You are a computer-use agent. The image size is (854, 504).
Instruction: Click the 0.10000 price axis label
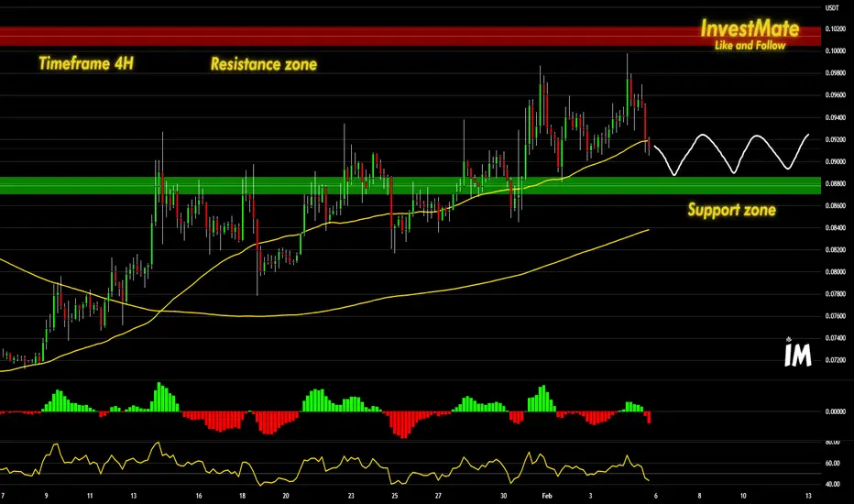pos(835,51)
